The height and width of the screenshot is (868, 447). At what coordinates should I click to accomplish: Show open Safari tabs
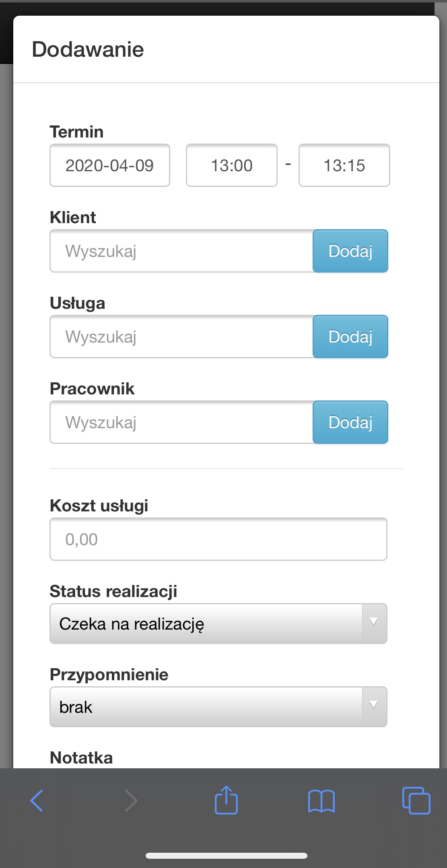click(416, 800)
